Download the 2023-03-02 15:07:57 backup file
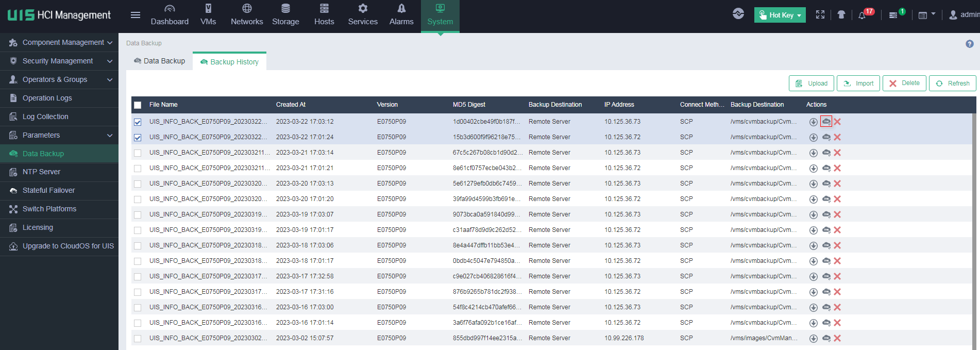The image size is (980, 350). pos(813,339)
